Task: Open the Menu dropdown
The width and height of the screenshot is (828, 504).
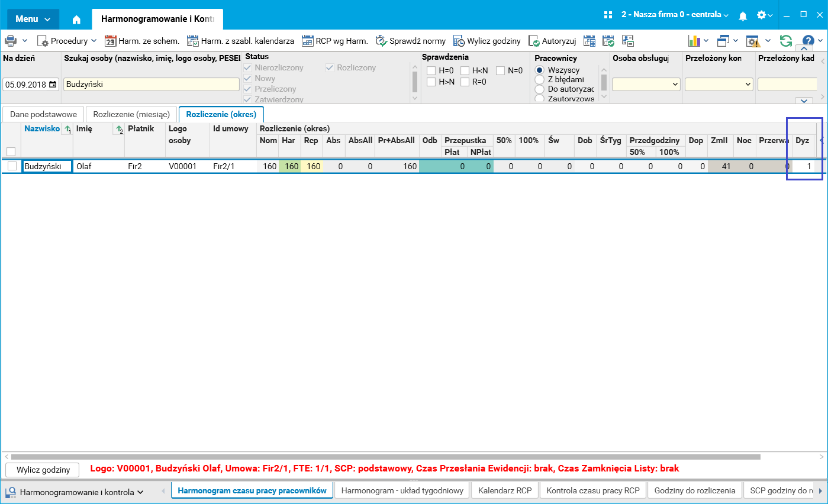Action: (x=33, y=19)
